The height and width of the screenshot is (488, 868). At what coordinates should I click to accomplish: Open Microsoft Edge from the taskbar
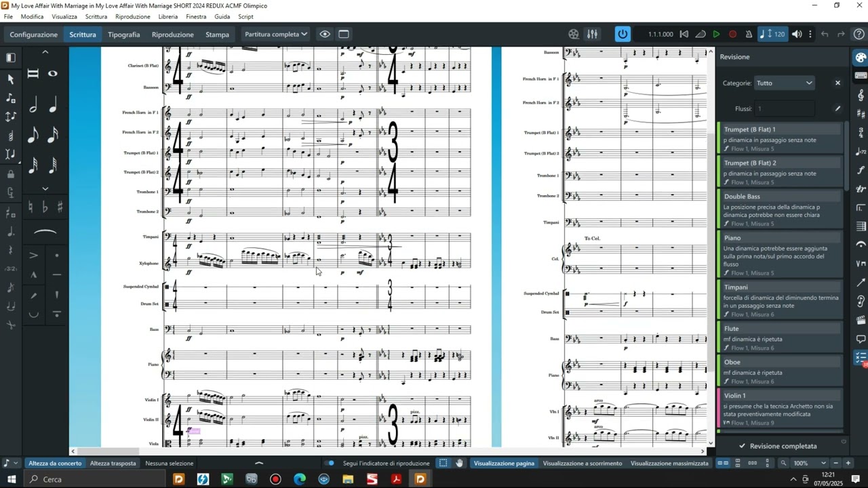point(300,479)
